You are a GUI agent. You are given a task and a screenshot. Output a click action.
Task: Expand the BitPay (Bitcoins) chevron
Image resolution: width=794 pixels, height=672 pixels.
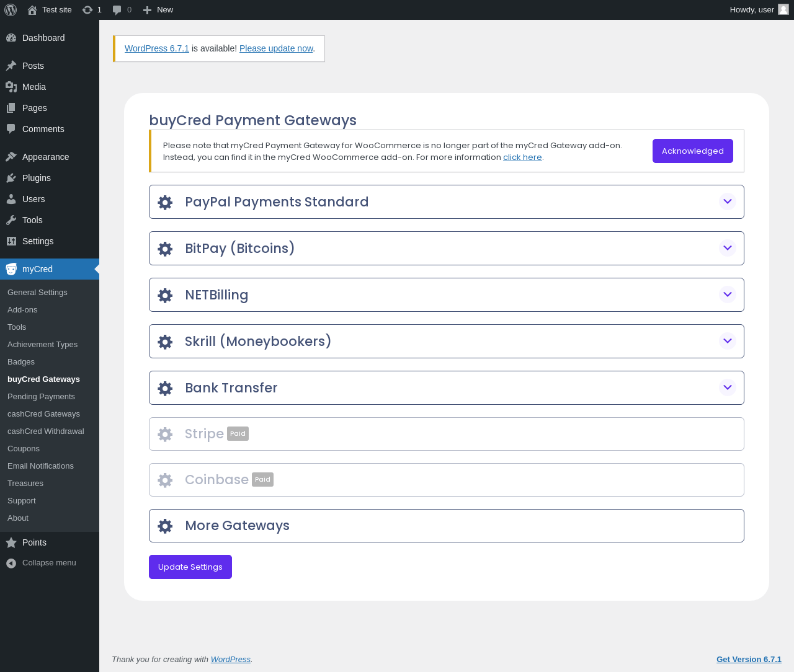click(728, 248)
